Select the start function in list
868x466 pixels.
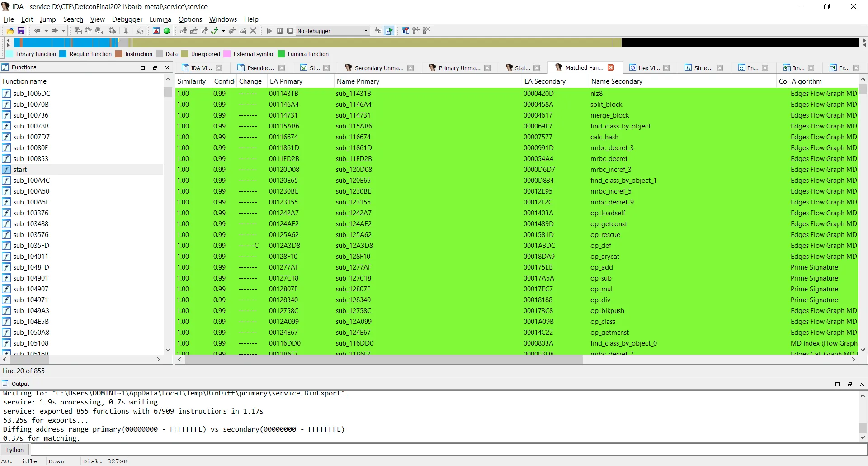[20, 170]
